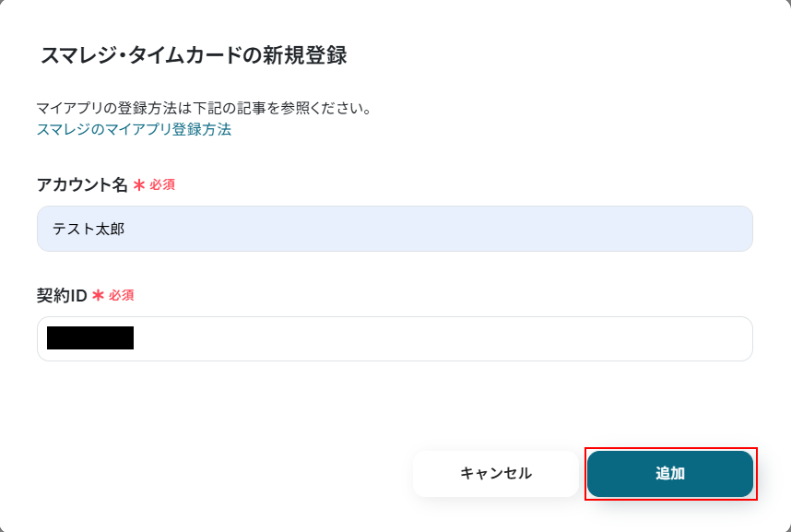Click the マイアプリの登録方法 instruction sentence

204,109
